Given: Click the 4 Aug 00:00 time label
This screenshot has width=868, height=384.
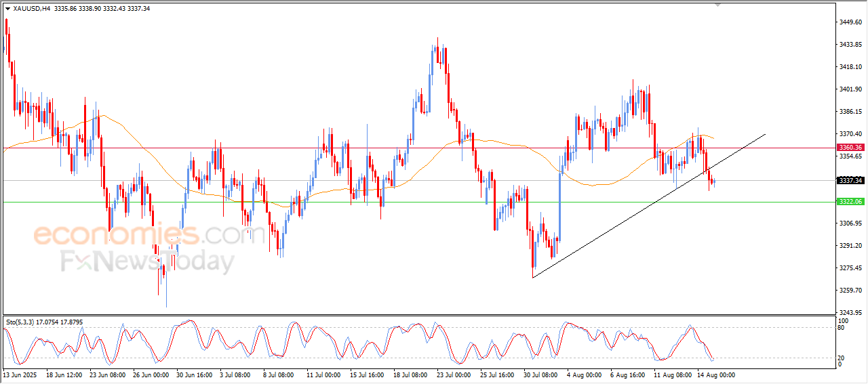Looking at the screenshot, I should (x=583, y=375).
